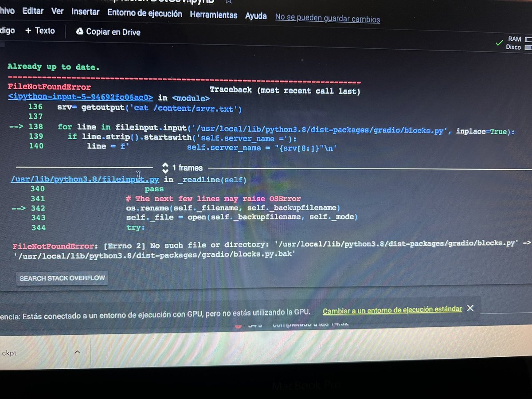Click the red FileNotFoundError heading text
The image size is (532, 399).
click(x=49, y=87)
